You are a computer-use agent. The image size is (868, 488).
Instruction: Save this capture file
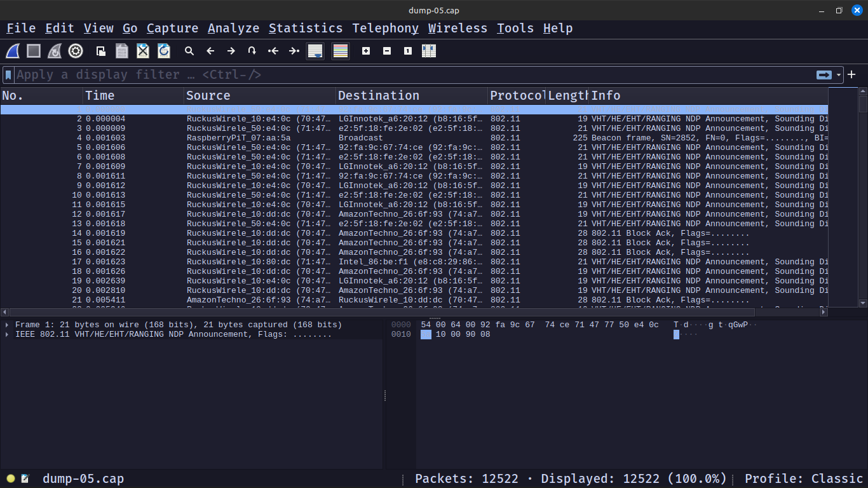coord(121,51)
